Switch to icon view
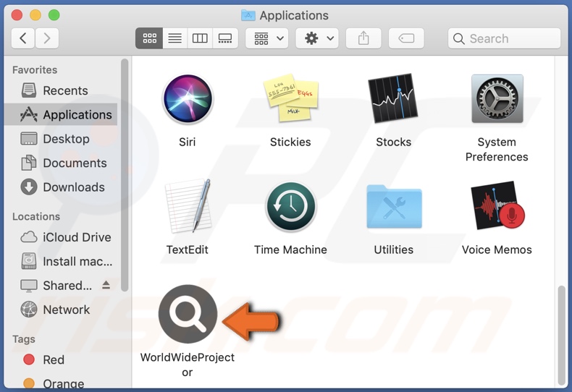572x392 pixels. 149,38
